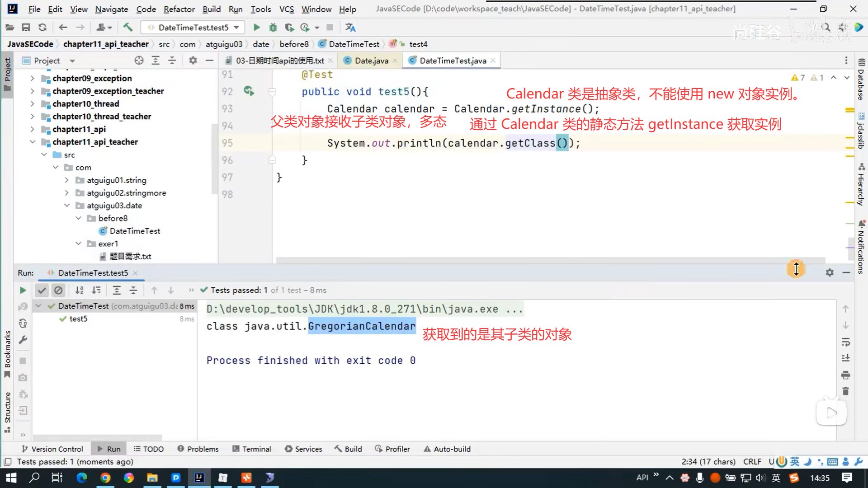Click the Build hammer icon in toolbar
Image resolution: width=868 pixels, height=488 pixels.
click(128, 28)
